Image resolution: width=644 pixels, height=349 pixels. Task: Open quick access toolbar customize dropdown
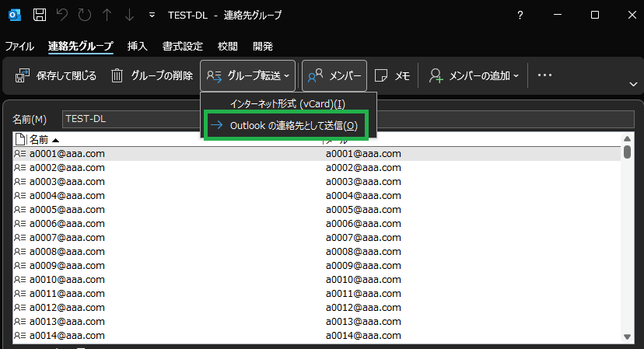[152, 16]
